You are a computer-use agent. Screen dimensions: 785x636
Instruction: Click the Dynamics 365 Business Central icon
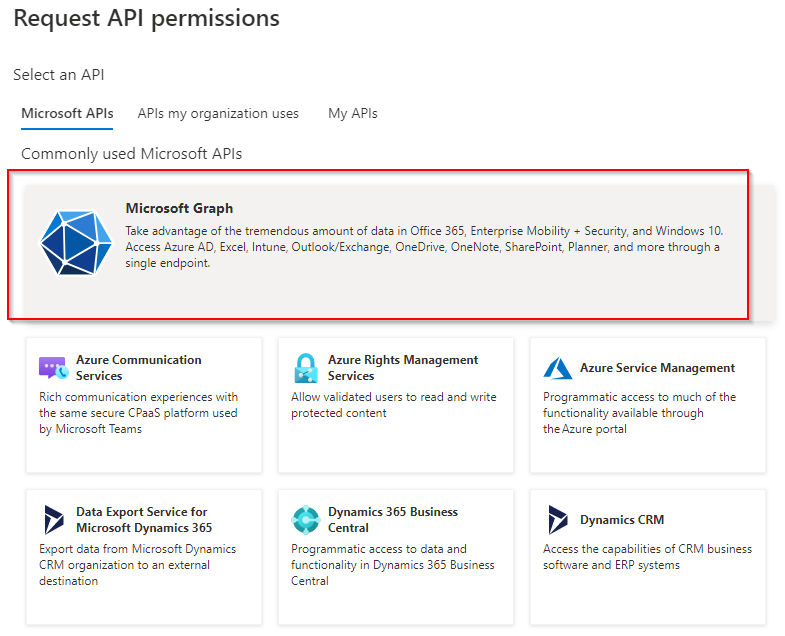(x=305, y=520)
